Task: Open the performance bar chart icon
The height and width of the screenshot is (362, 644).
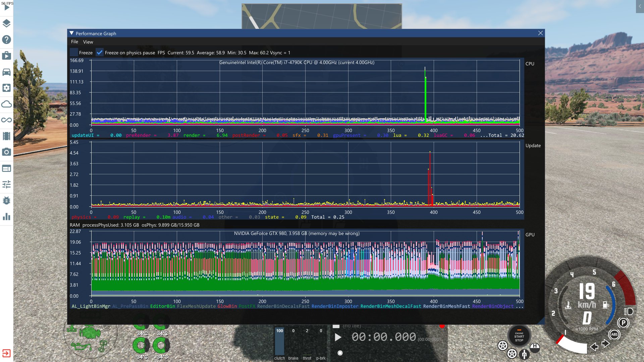Action: click(7, 217)
